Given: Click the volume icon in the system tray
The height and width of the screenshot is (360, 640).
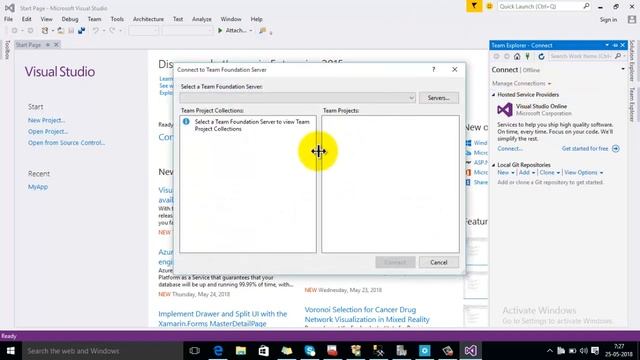Looking at the screenshot, I should click(x=584, y=351).
